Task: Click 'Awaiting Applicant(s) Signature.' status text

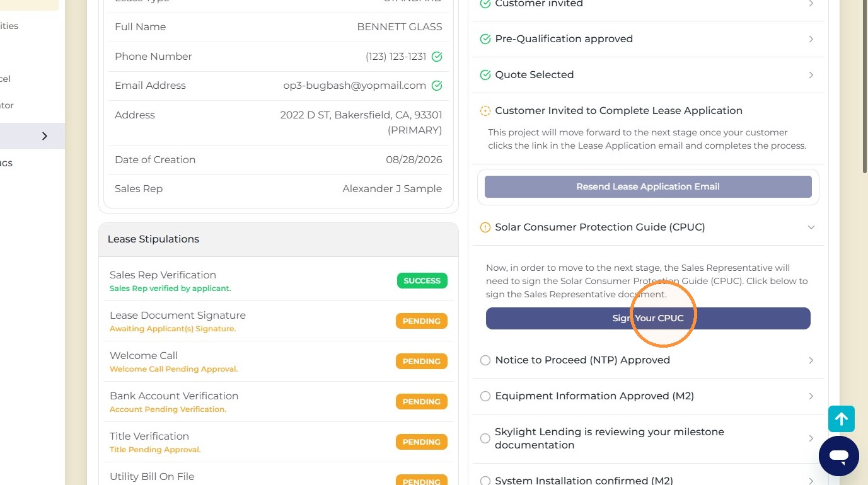Action: [x=173, y=329]
